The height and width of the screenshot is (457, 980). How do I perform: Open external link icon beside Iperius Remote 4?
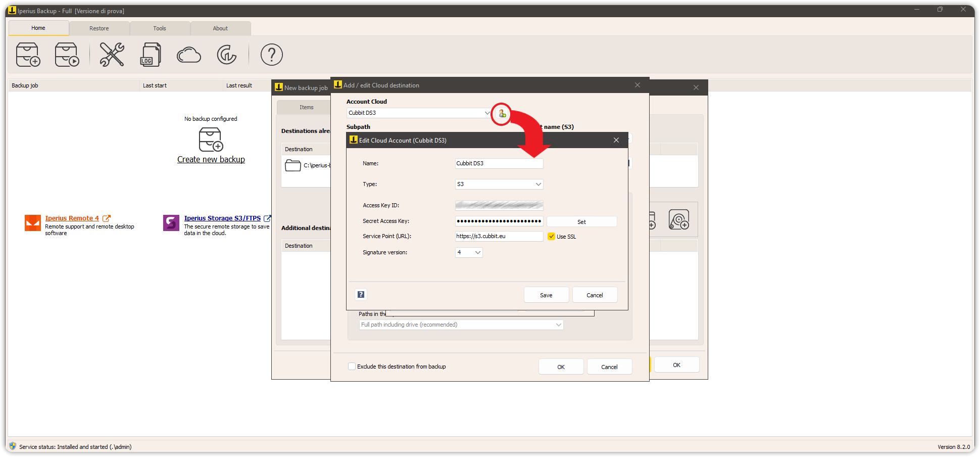tap(107, 218)
